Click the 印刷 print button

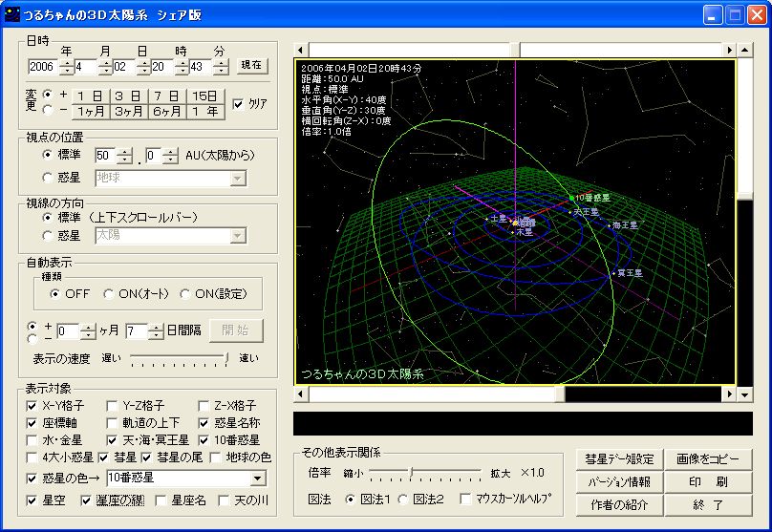708,481
